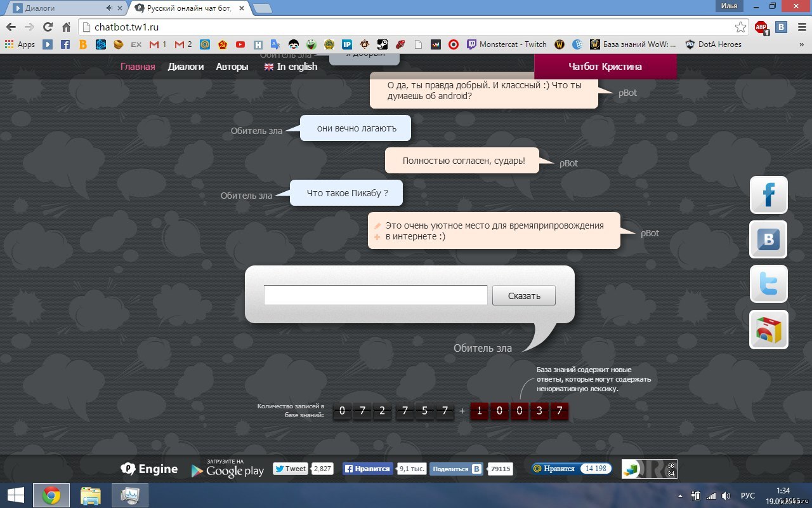
Task: Open the Monstercat - Twitch bookmark
Action: click(x=507, y=44)
